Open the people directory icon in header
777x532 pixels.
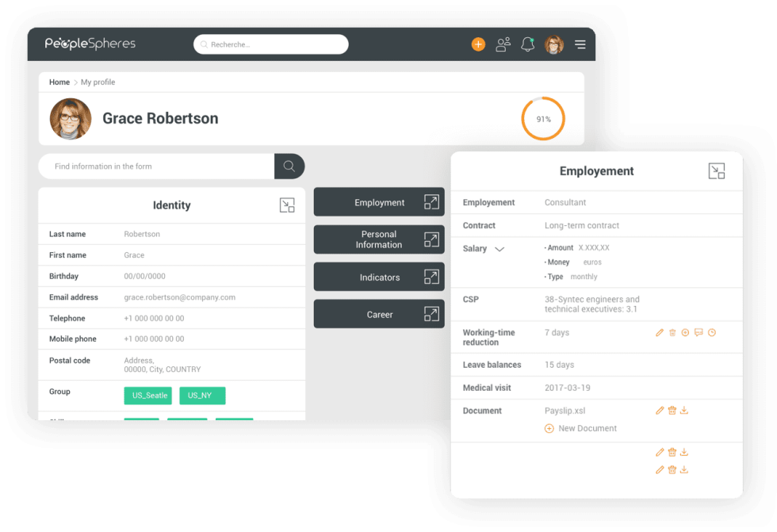503,44
